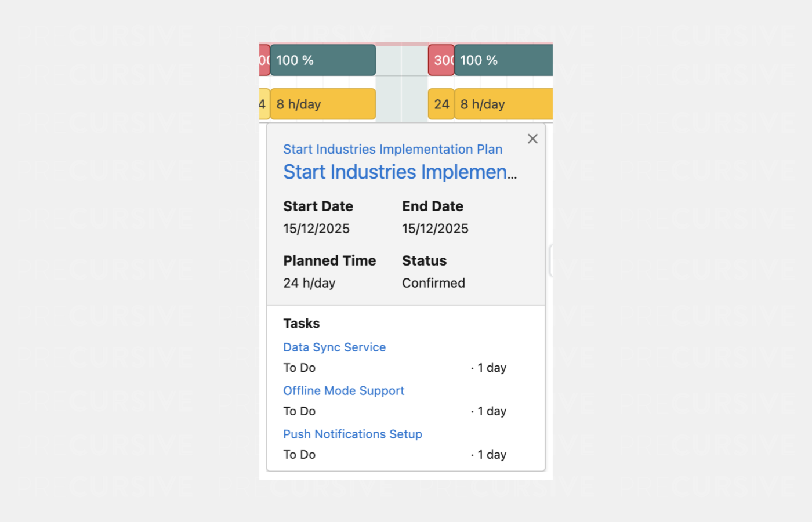Select the right teal 100 % bar
Screen dimensions: 812x522
tap(503, 60)
